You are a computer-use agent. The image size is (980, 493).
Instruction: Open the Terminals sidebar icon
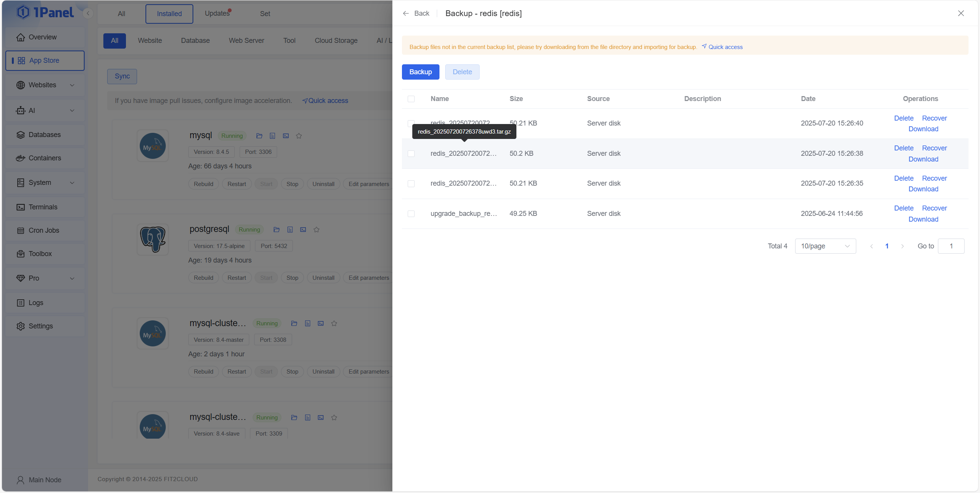(x=21, y=207)
